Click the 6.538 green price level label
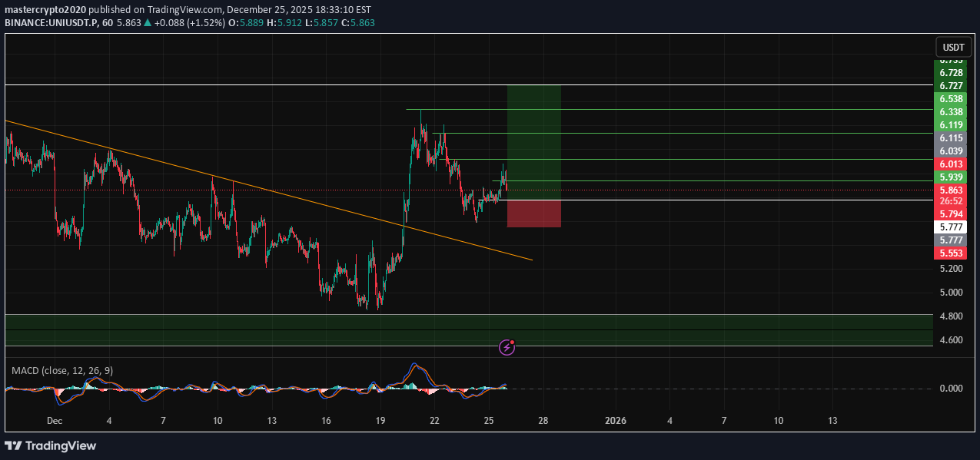This screenshot has width=980, height=460. tap(952, 99)
